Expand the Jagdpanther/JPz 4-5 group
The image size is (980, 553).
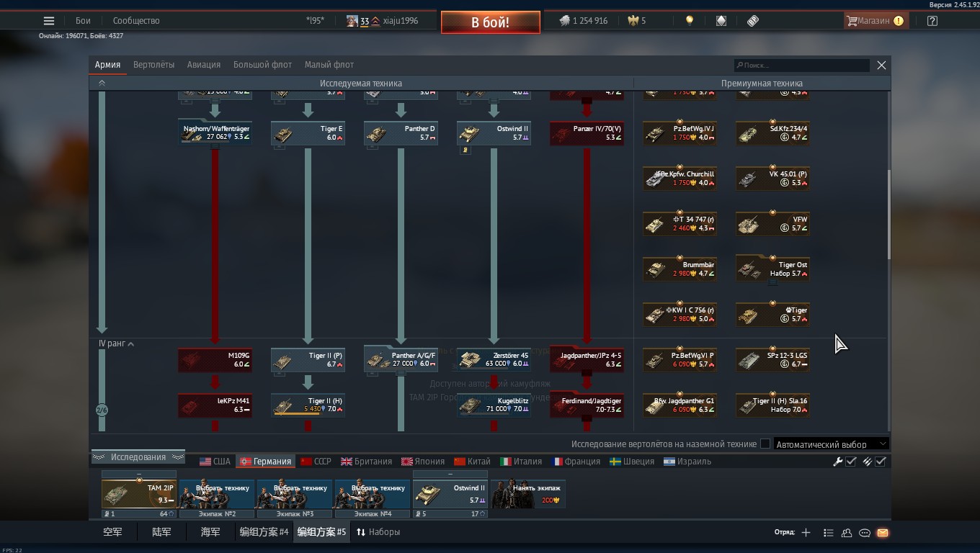(587, 373)
